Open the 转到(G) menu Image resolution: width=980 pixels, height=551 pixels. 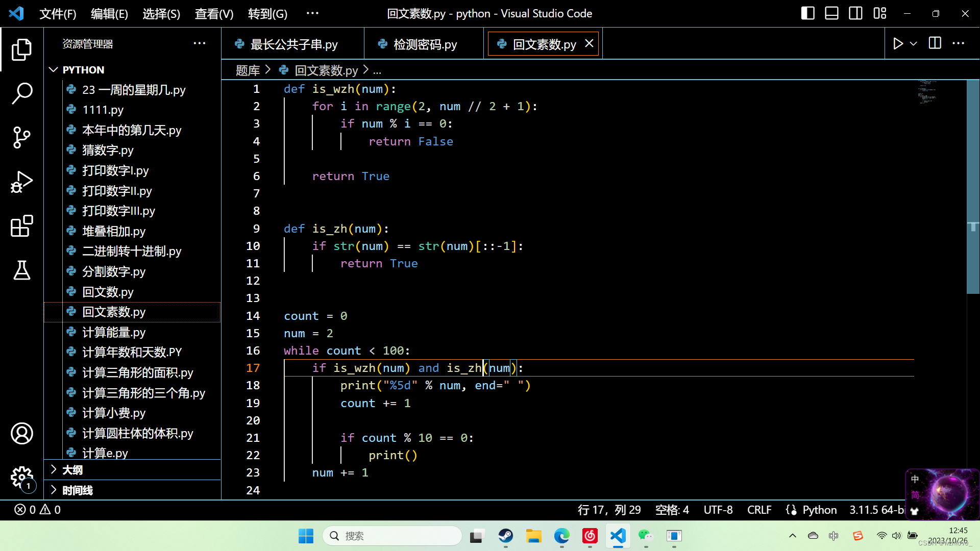267,14
